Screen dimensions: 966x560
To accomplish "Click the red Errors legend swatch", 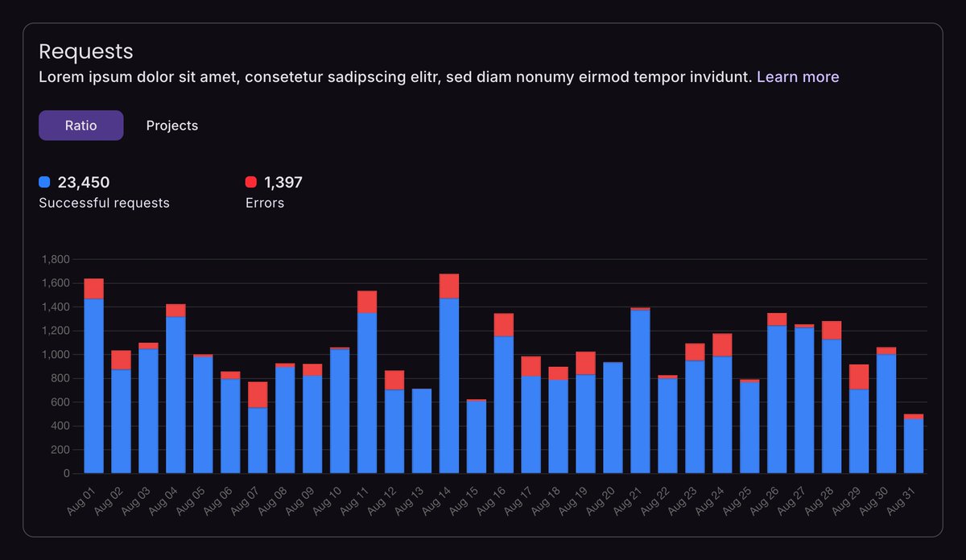I will click(251, 182).
